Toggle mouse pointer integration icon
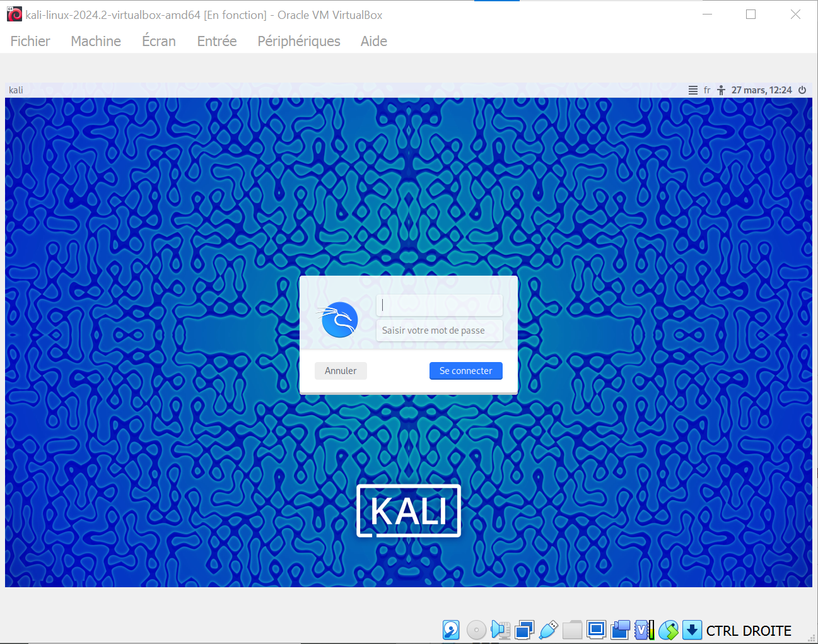Image resolution: width=818 pixels, height=644 pixels. [669, 629]
